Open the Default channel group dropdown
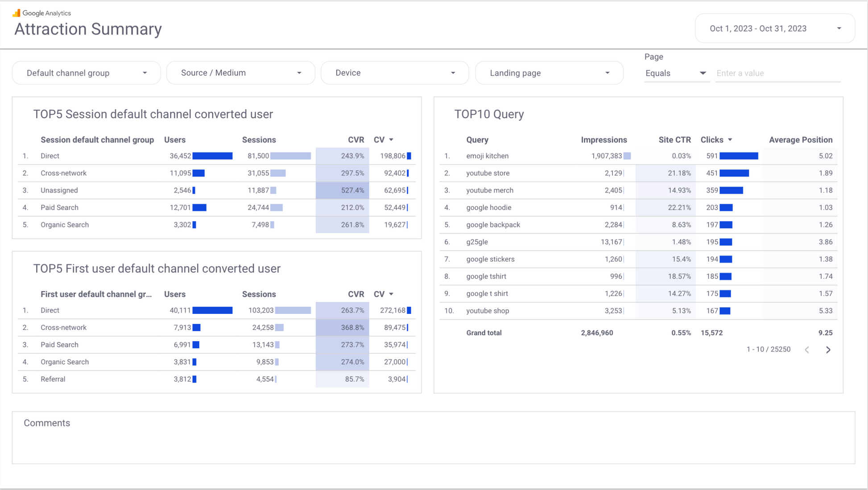This screenshot has width=868, height=490. click(86, 73)
